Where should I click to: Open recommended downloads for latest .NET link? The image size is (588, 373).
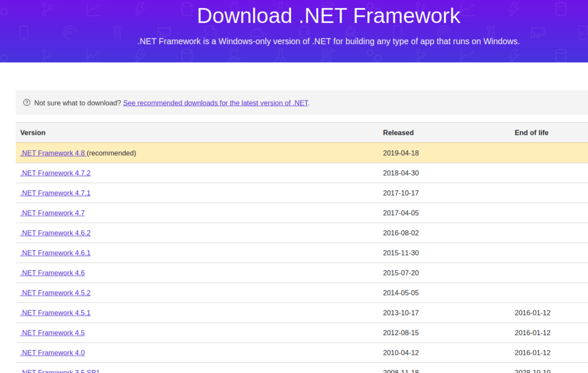pyautogui.click(x=215, y=103)
